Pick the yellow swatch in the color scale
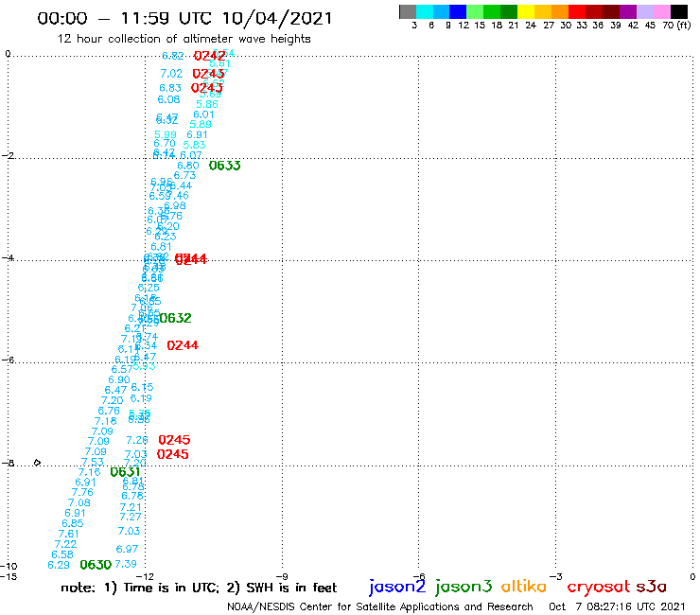The width and height of the screenshot is (700, 615). (526, 11)
